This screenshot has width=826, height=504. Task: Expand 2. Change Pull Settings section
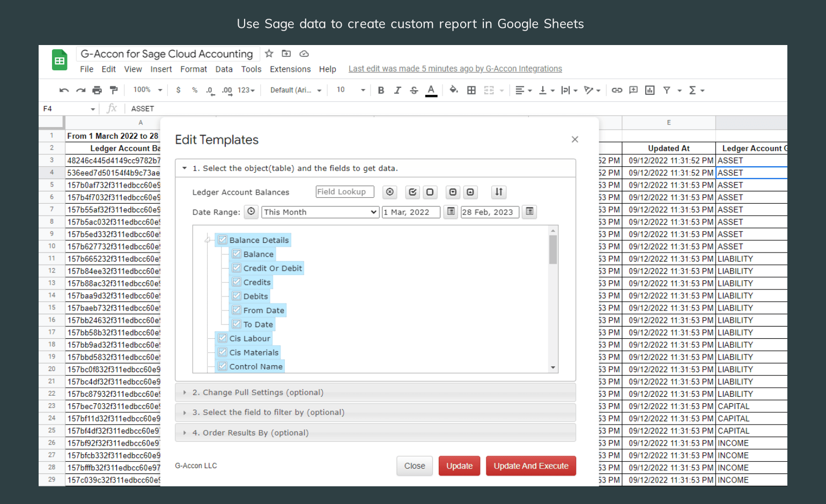tap(375, 392)
